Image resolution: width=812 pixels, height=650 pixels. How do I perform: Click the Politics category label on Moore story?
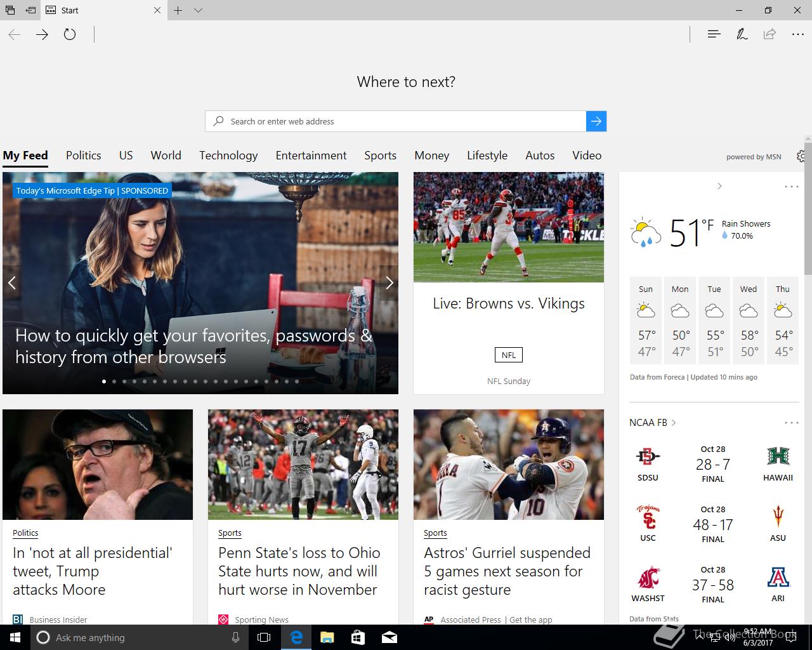click(x=25, y=533)
